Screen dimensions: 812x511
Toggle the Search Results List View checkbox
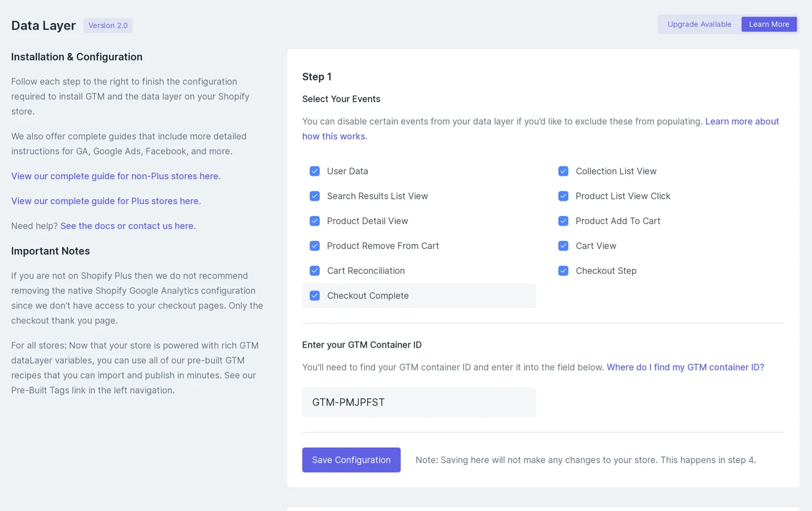(315, 196)
